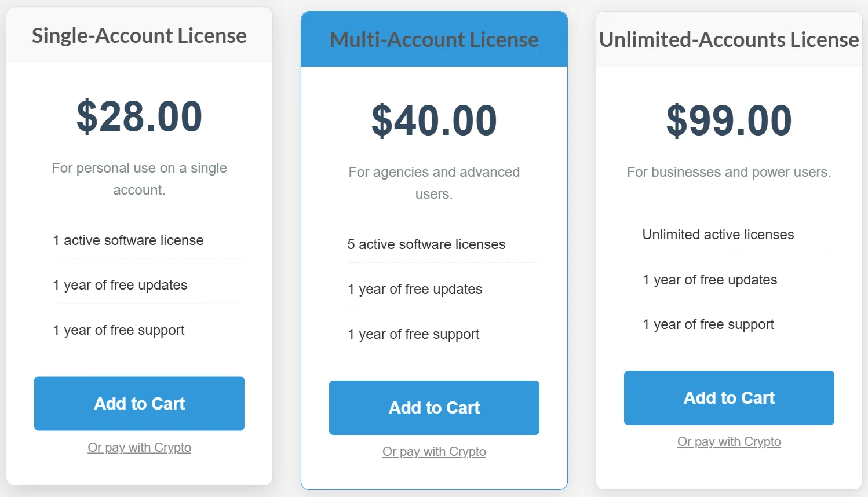Click the $28.00 price
Screen dimensions: 868x497
[139, 116]
